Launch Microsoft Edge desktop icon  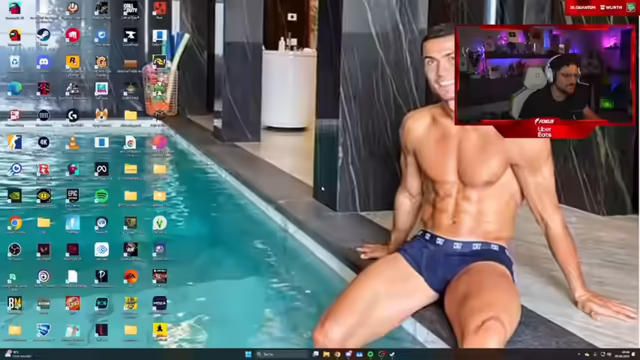[15, 89]
